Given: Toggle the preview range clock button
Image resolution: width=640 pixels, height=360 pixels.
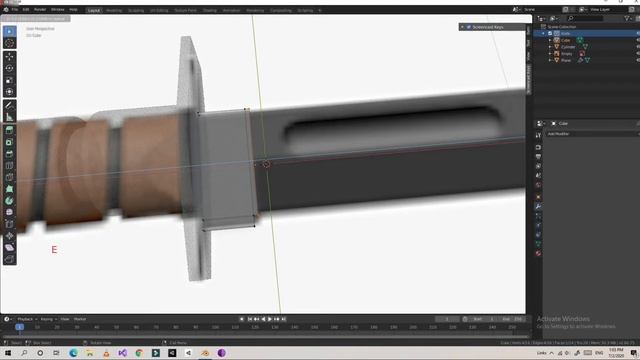Looking at the screenshot, I should point(465,319).
